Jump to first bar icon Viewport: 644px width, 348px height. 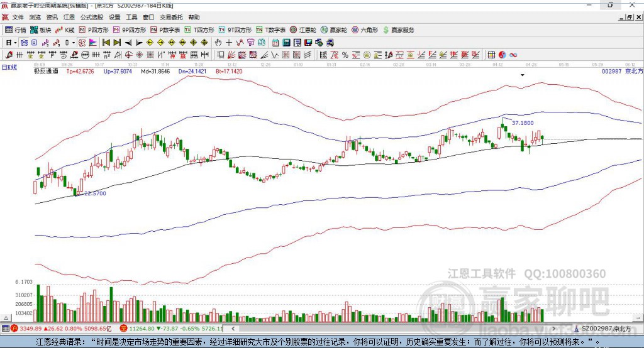[x=106, y=43]
